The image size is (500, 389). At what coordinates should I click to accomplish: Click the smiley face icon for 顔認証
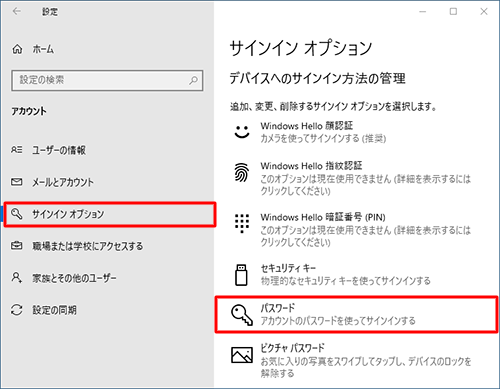[242, 132]
